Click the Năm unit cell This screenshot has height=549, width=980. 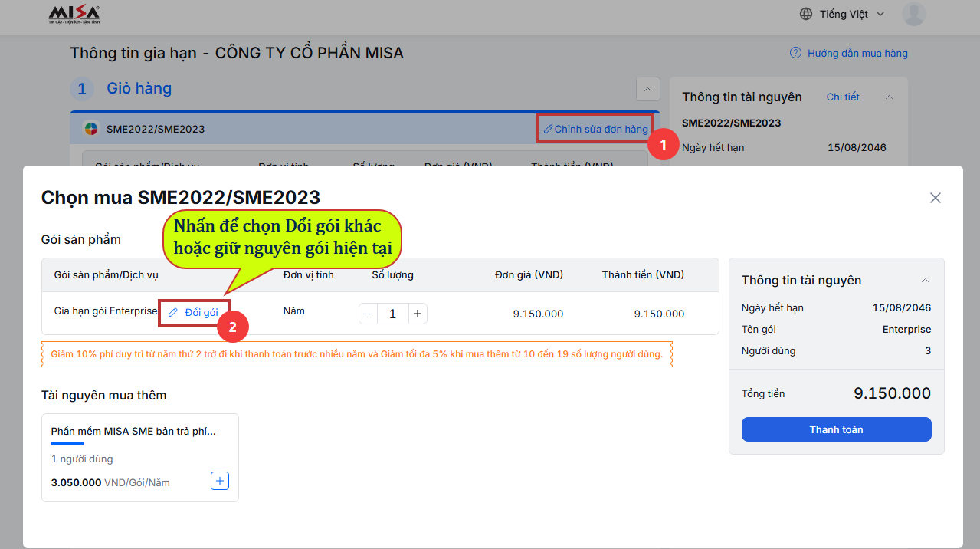pos(294,311)
